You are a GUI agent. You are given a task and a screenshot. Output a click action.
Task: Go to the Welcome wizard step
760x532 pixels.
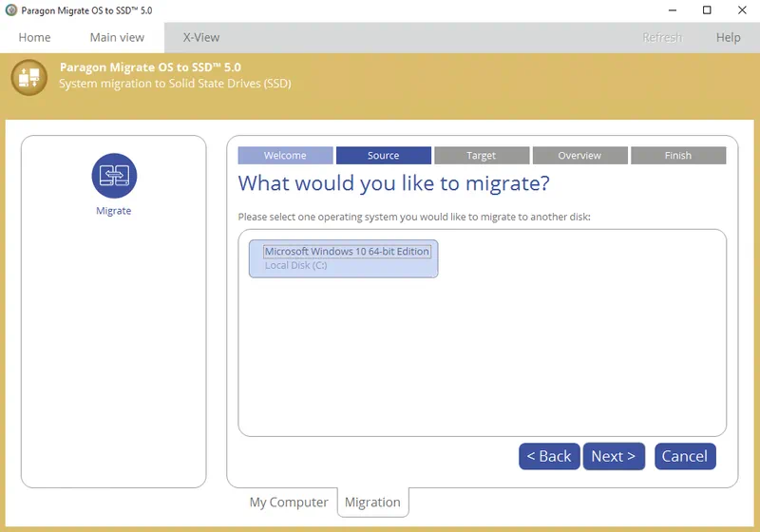(x=285, y=156)
